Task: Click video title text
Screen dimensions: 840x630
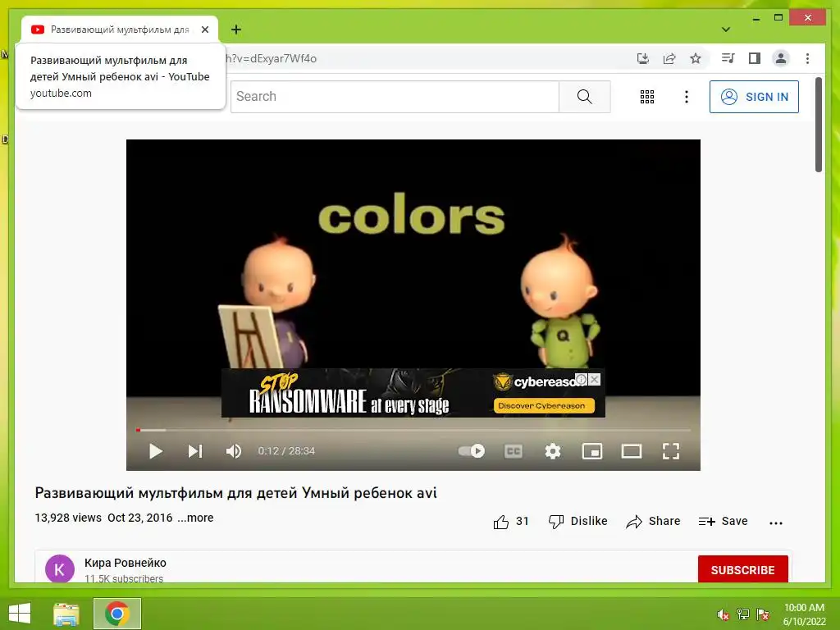Action: 235,493
